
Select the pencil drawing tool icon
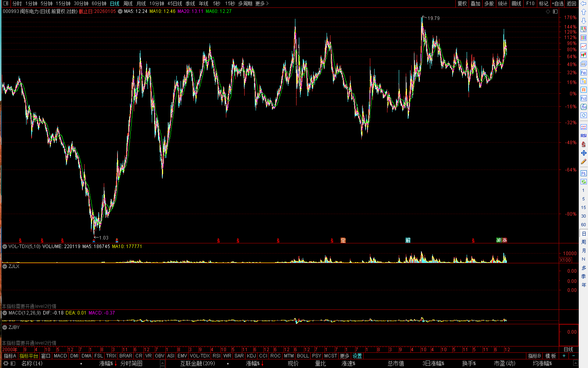tap(583, 162)
